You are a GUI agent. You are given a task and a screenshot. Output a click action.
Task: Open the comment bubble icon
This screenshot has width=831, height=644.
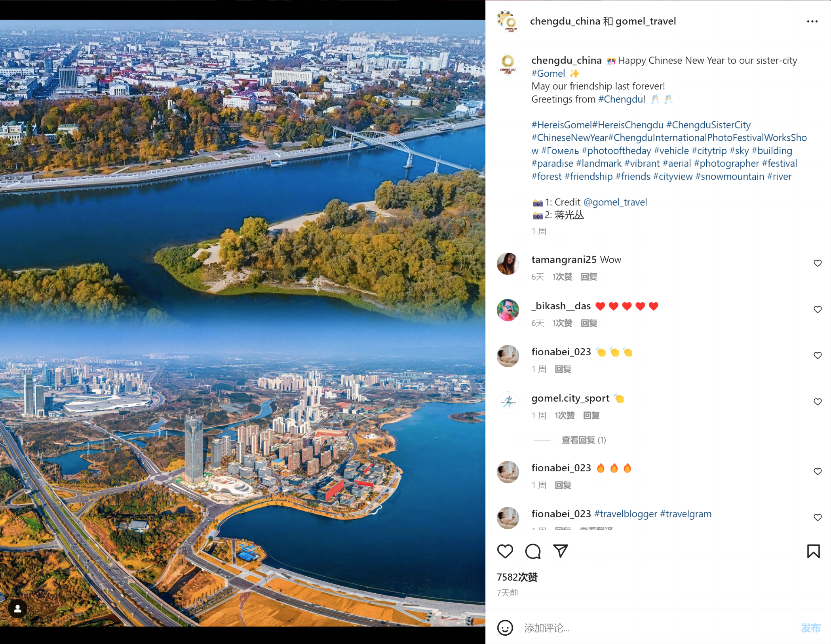(533, 551)
